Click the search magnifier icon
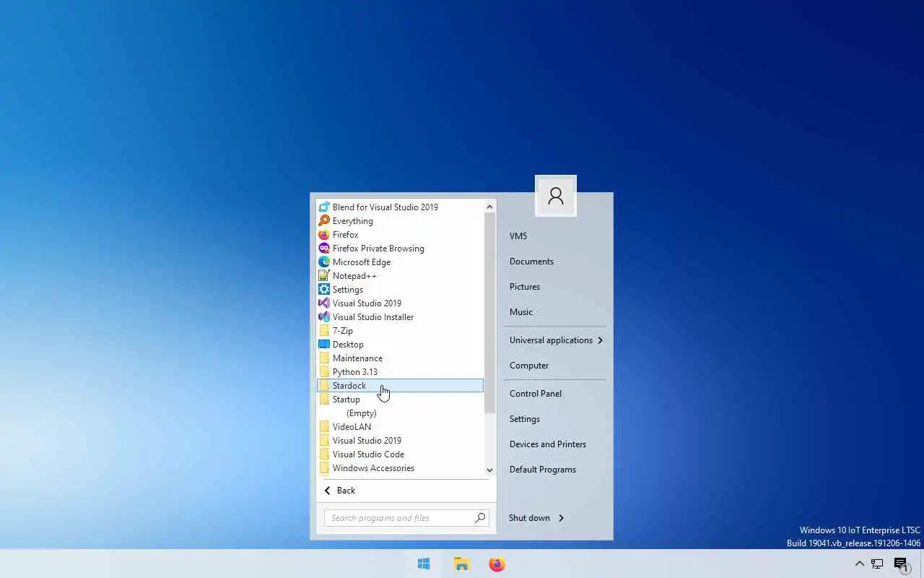This screenshot has height=578, width=924. [x=480, y=518]
